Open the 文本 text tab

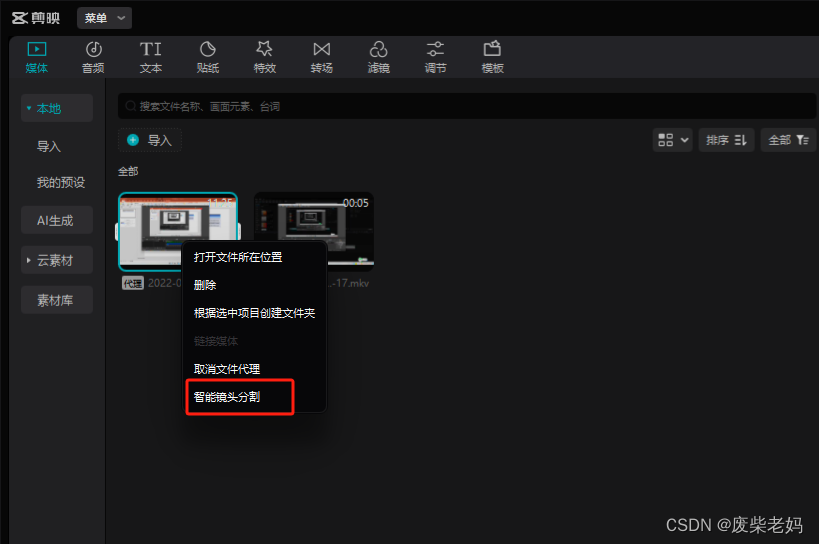pos(150,57)
